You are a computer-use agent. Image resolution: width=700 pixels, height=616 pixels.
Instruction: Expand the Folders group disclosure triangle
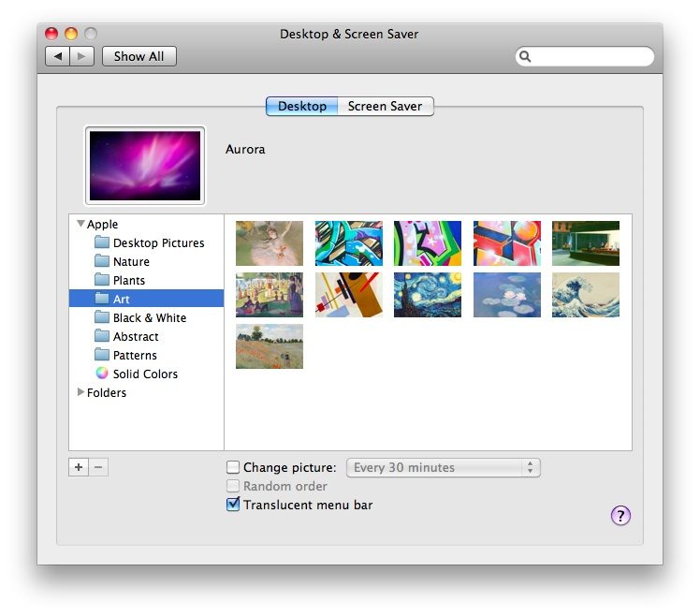[x=80, y=392]
